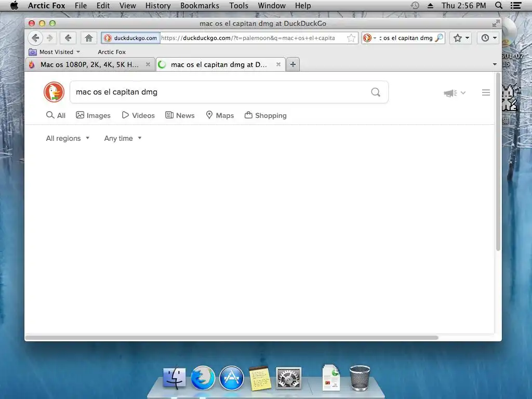Image resolution: width=532 pixels, height=399 pixels.
Task: Open the Any time filter dropdown
Action: pyautogui.click(x=123, y=138)
